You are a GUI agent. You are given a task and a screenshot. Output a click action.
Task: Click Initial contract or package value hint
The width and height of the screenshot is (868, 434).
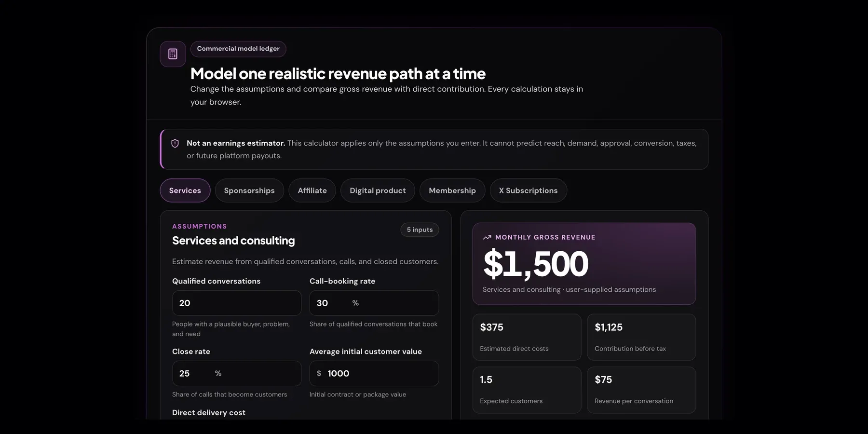point(358,394)
